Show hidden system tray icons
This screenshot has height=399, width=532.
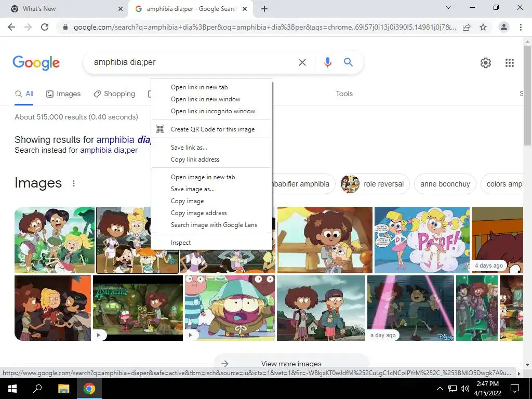pos(440,389)
